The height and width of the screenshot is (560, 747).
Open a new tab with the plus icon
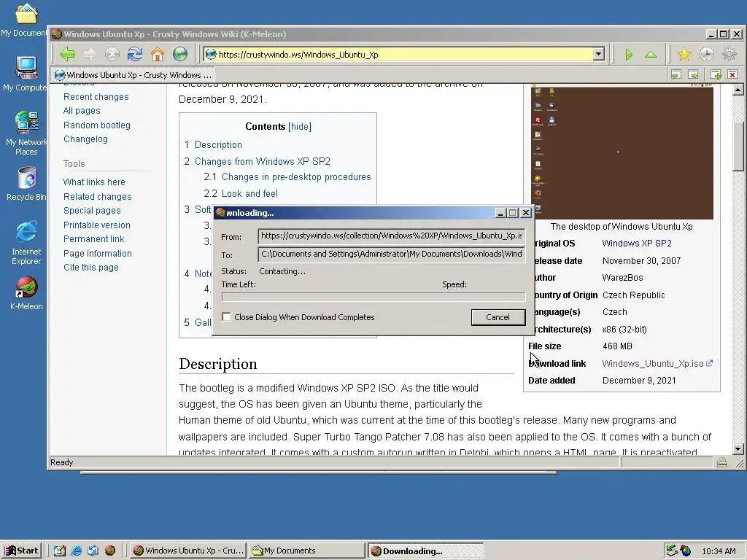tap(716, 74)
